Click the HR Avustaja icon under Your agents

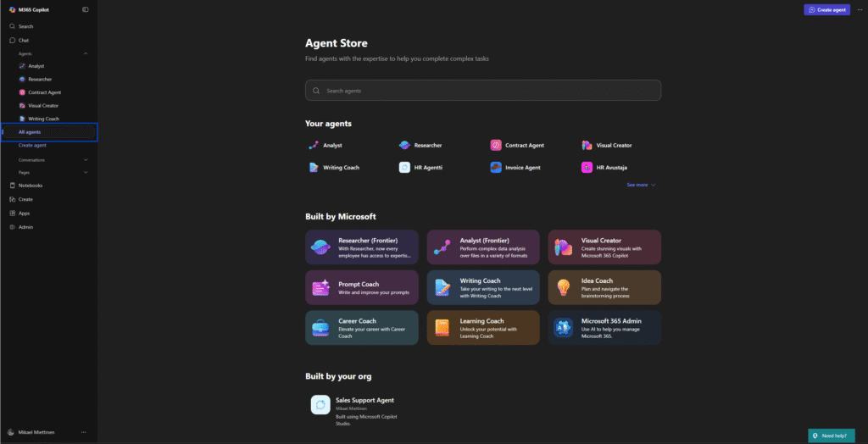click(x=587, y=167)
